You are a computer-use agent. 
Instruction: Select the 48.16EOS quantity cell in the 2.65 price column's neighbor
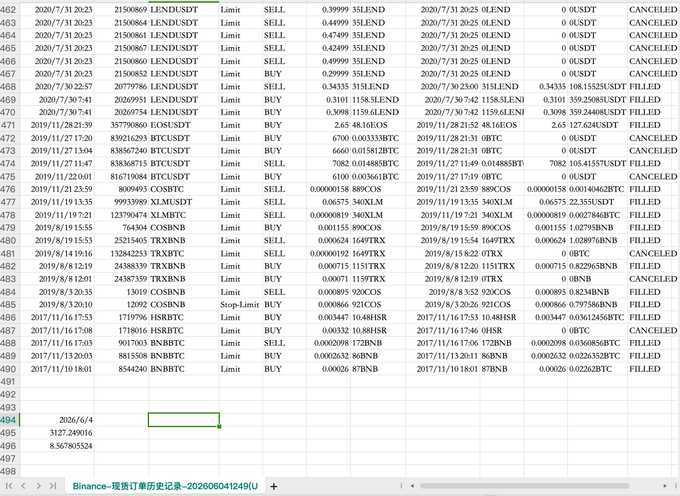click(x=378, y=125)
